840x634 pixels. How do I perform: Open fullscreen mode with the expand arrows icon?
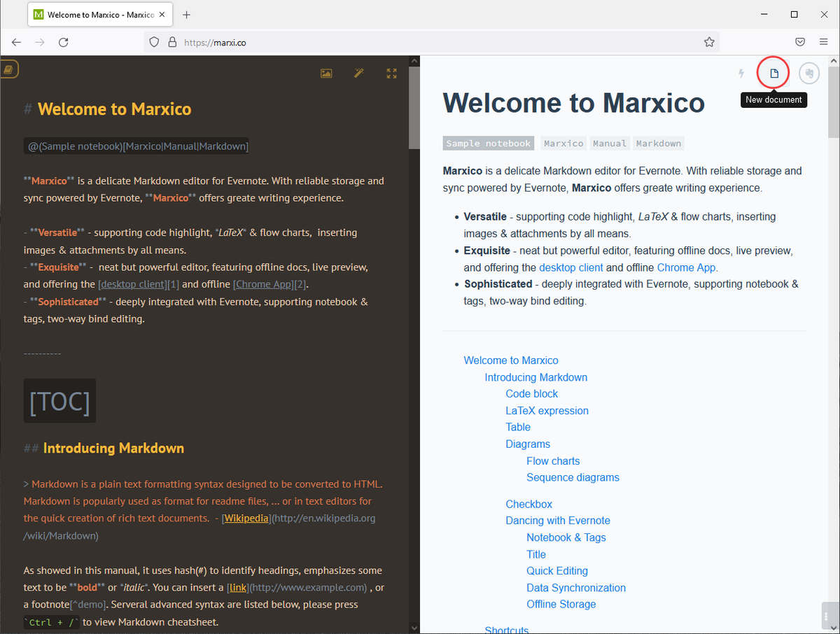click(x=391, y=73)
